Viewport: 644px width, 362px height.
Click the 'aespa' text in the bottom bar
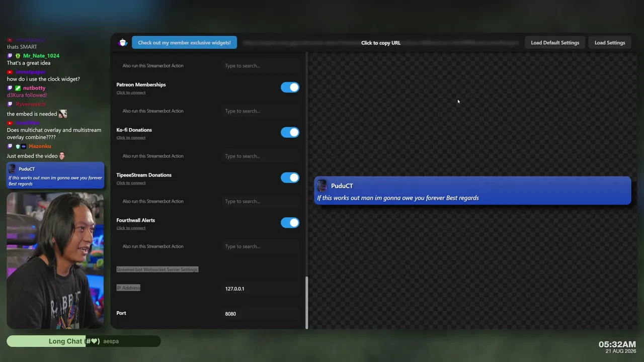coord(111,341)
